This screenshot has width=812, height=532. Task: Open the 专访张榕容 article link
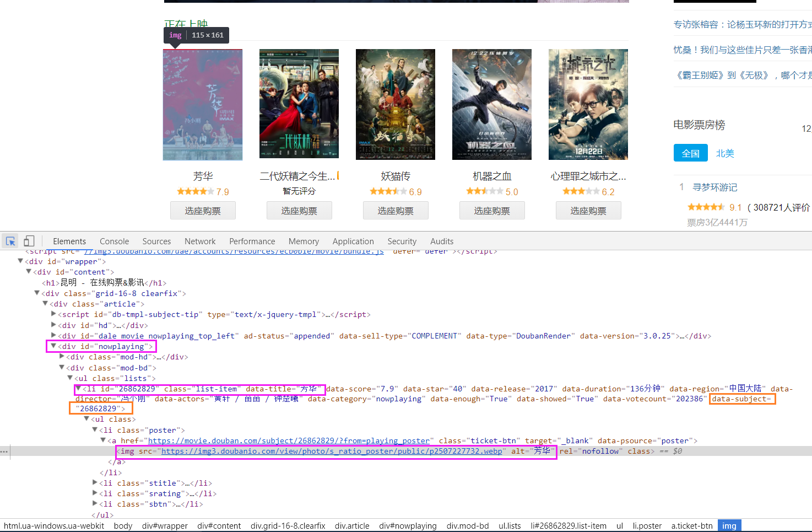743,25
